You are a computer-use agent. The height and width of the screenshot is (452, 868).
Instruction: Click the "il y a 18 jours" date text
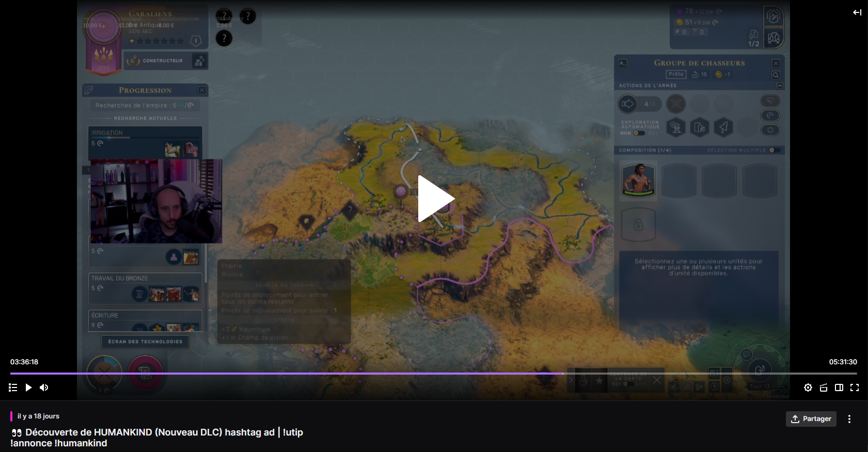(38, 416)
